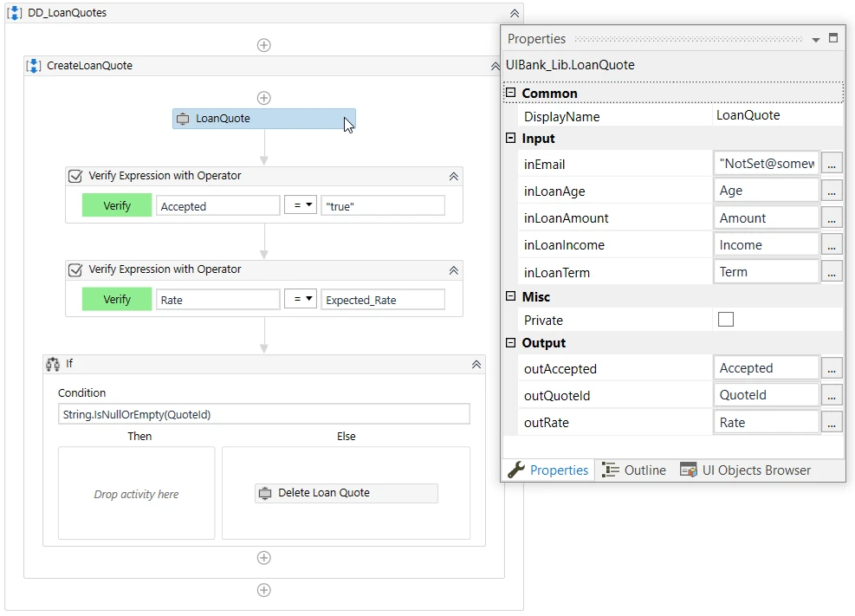855x616 pixels.
Task: Click the UIBank_Lib.LoanQuote title text
Action: click(x=570, y=65)
